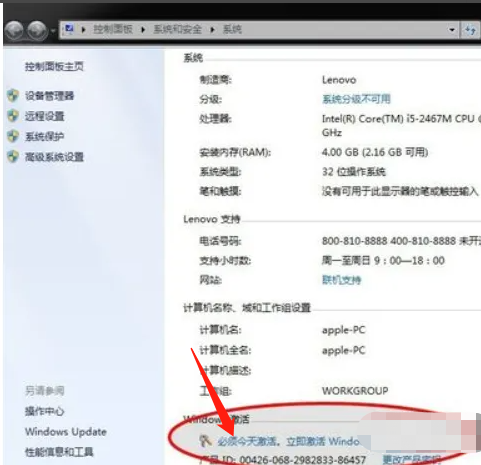Image resolution: width=481 pixels, height=465 pixels.
Task: Open 远程设置 link
Action: click(44, 116)
